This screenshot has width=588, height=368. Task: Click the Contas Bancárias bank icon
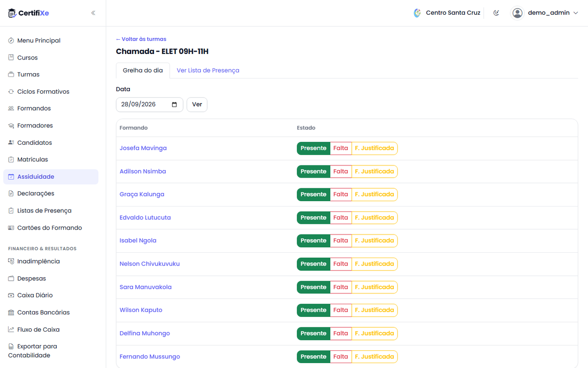[x=11, y=313]
